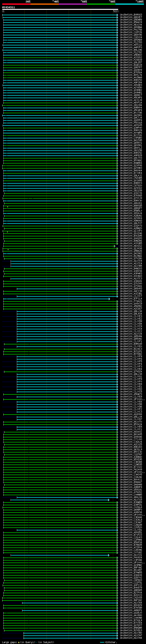Select hit UniRef100_A1X7B0
This screenshot has height=644, width=146.
click(x=131, y=633)
